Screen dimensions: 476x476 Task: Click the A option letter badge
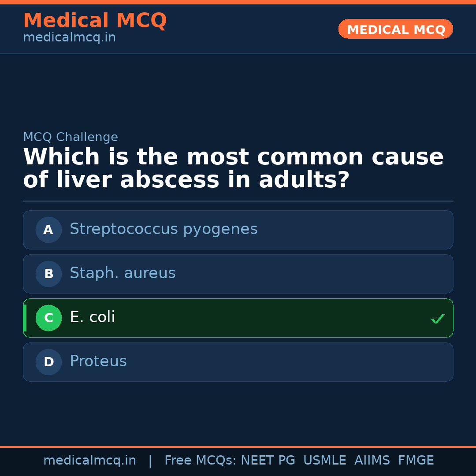pyautogui.click(x=48, y=230)
